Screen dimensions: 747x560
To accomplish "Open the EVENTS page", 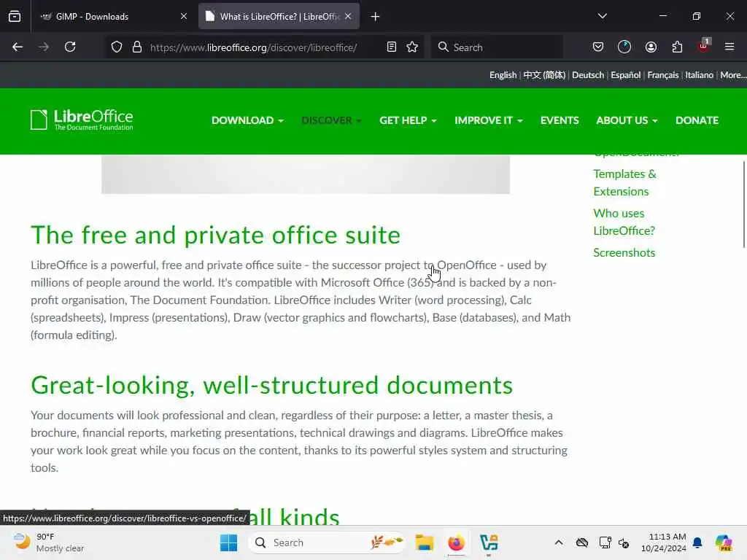I will tap(560, 120).
